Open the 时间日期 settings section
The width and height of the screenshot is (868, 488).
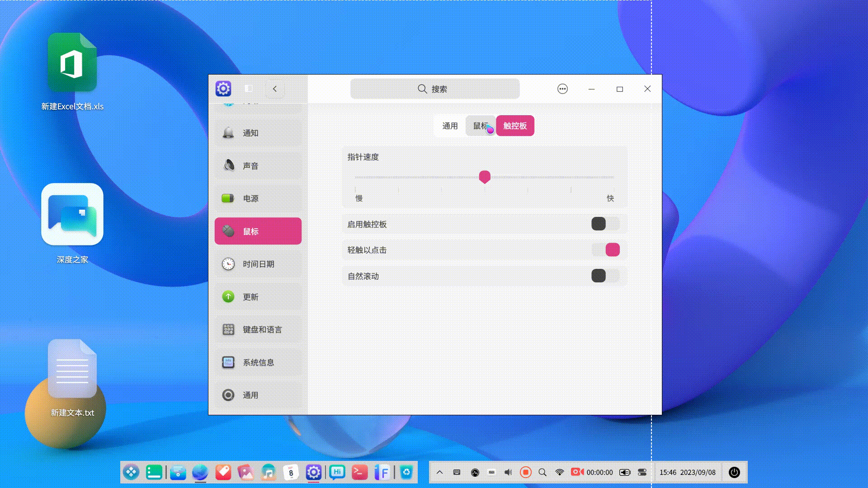258,264
